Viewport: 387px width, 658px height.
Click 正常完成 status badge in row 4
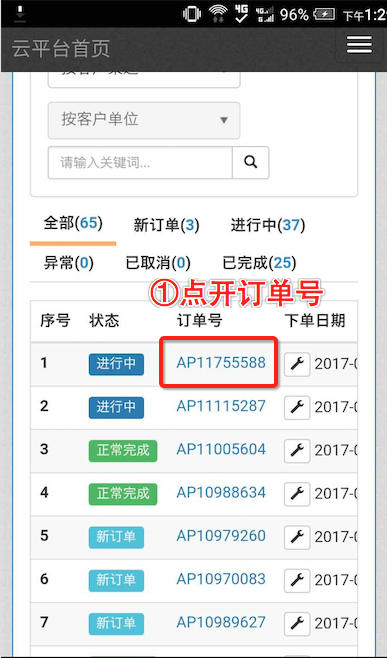[x=123, y=494]
